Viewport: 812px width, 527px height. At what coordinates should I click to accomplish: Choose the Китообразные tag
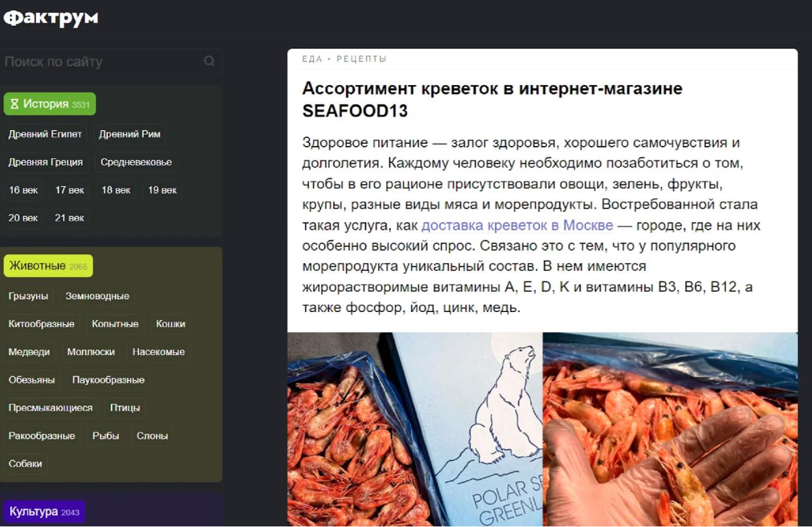[41, 323]
